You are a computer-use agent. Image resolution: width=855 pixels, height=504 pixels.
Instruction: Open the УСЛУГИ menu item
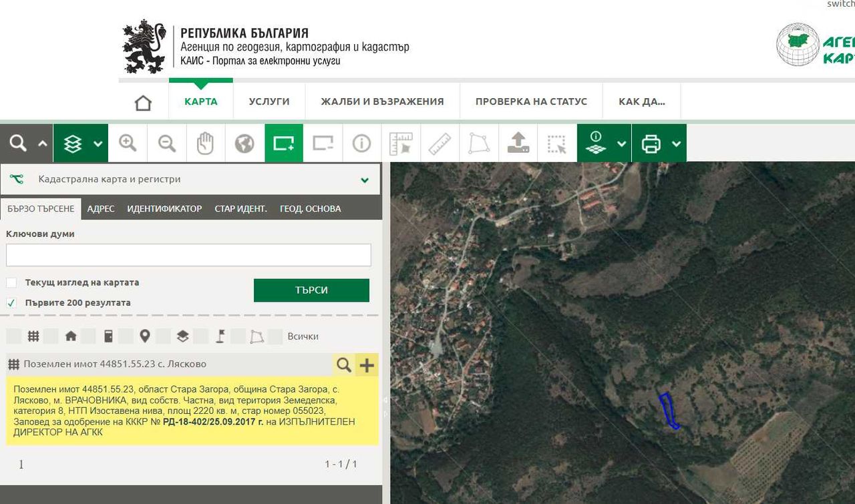tap(269, 101)
